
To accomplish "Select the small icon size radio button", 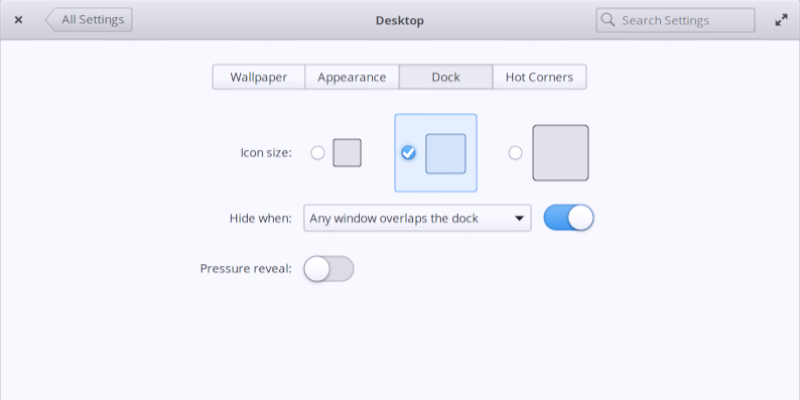I will pos(318,153).
